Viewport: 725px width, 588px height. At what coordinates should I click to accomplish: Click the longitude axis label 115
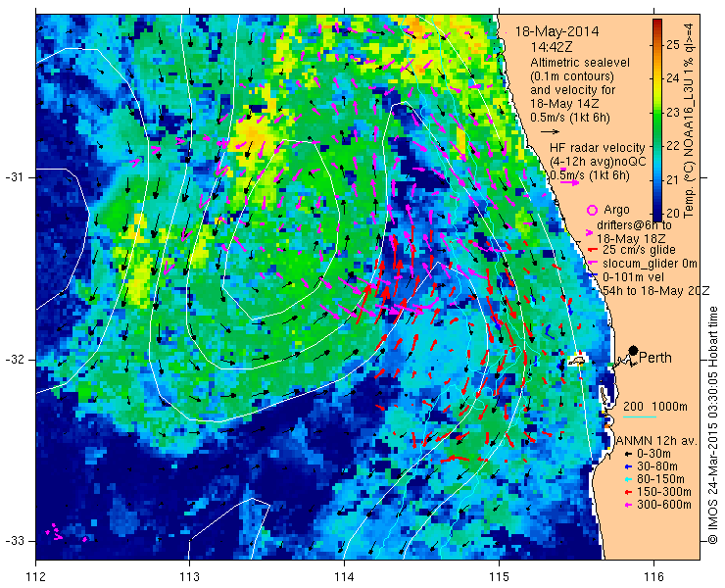pyautogui.click(x=499, y=577)
